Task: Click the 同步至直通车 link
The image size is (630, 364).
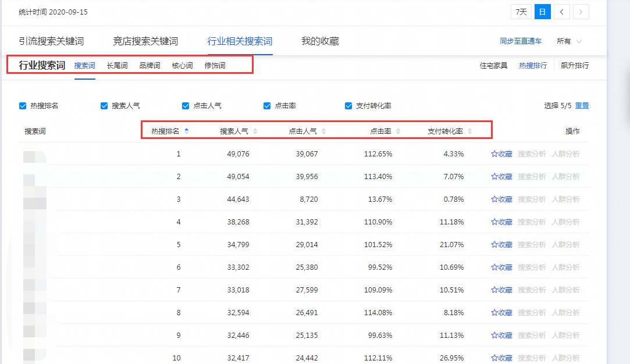Action: click(x=521, y=41)
